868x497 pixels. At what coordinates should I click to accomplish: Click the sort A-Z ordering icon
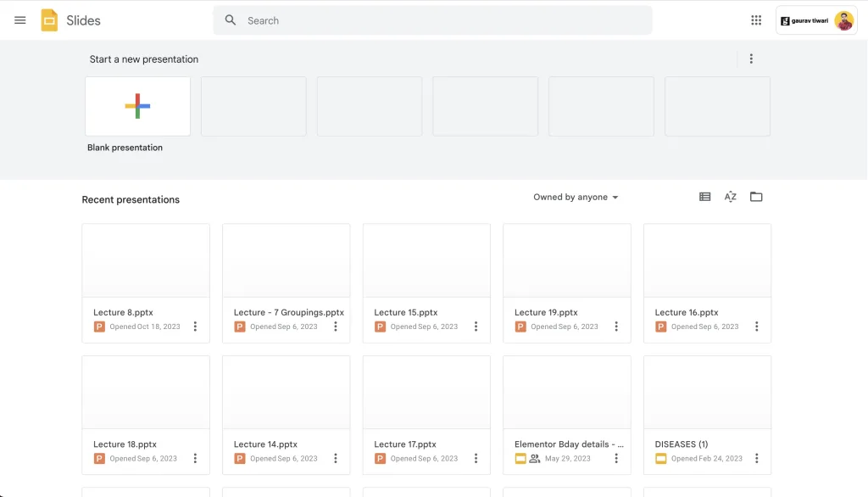pos(730,196)
